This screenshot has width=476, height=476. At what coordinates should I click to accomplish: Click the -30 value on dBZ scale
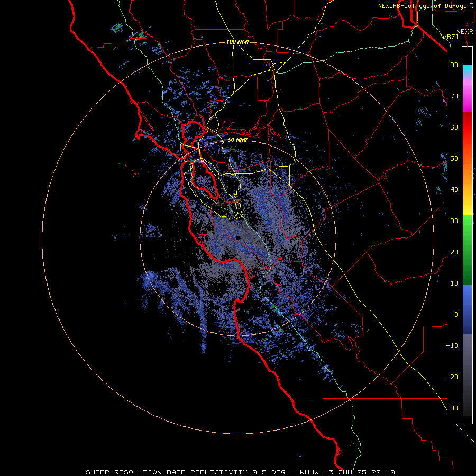click(452, 408)
